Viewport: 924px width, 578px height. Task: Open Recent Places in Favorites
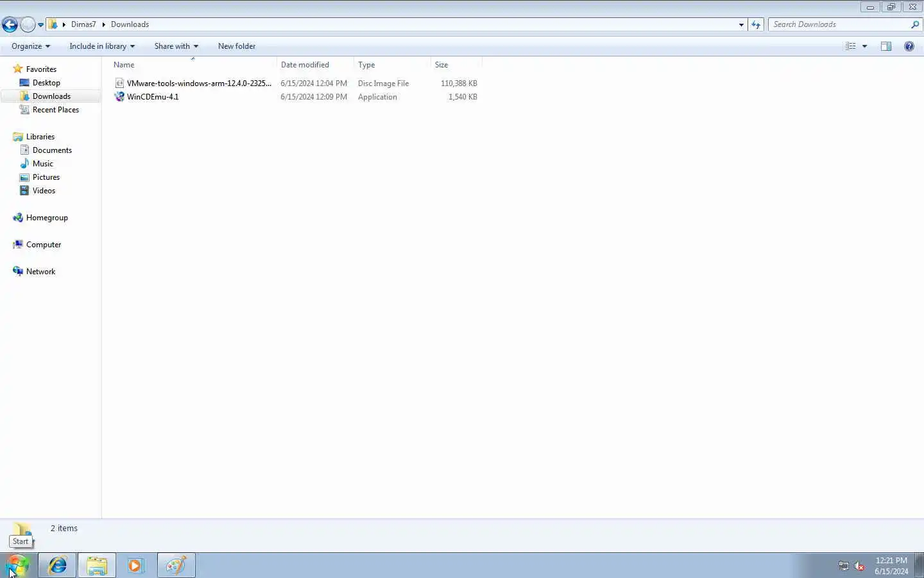(x=56, y=110)
